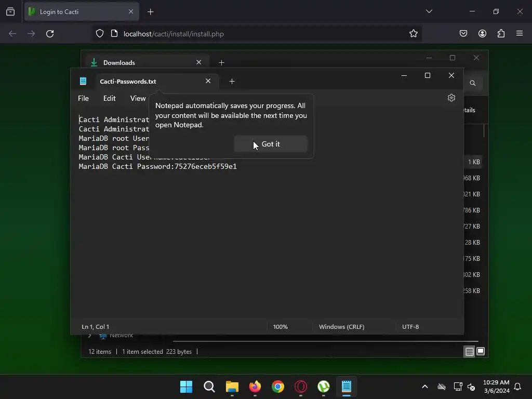The height and width of the screenshot is (399, 532).
Task: Click the 12 items status text in Explorer
Action: [x=100, y=352]
